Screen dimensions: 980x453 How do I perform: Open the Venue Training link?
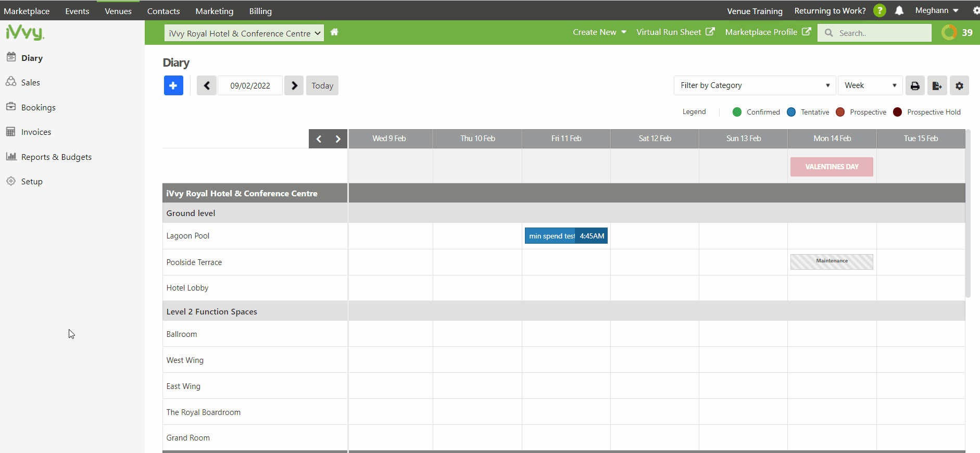coord(755,11)
